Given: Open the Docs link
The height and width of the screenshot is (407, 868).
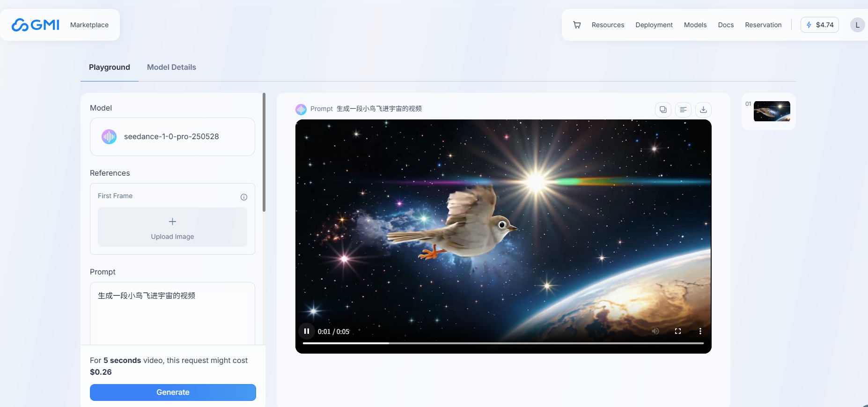Looking at the screenshot, I should (x=726, y=25).
